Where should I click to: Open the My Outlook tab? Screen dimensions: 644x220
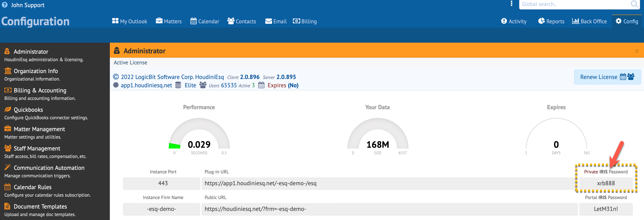pyautogui.click(x=130, y=21)
